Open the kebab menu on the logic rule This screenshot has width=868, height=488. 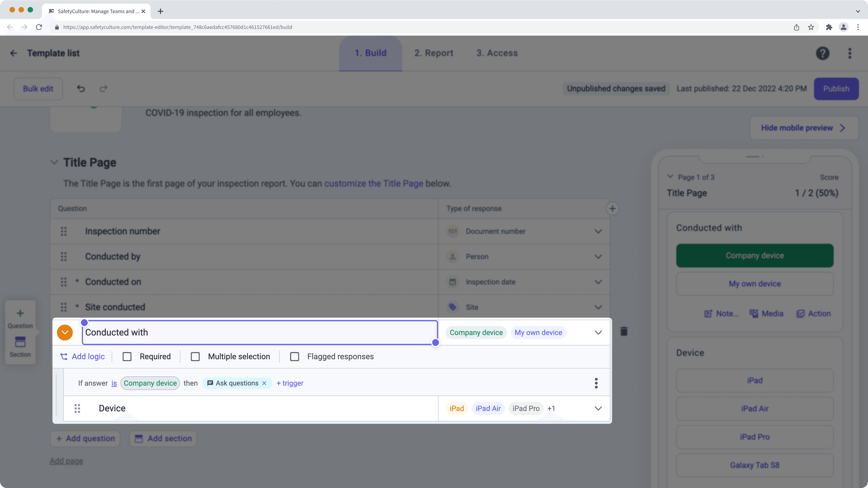click(x=596, y=383)
